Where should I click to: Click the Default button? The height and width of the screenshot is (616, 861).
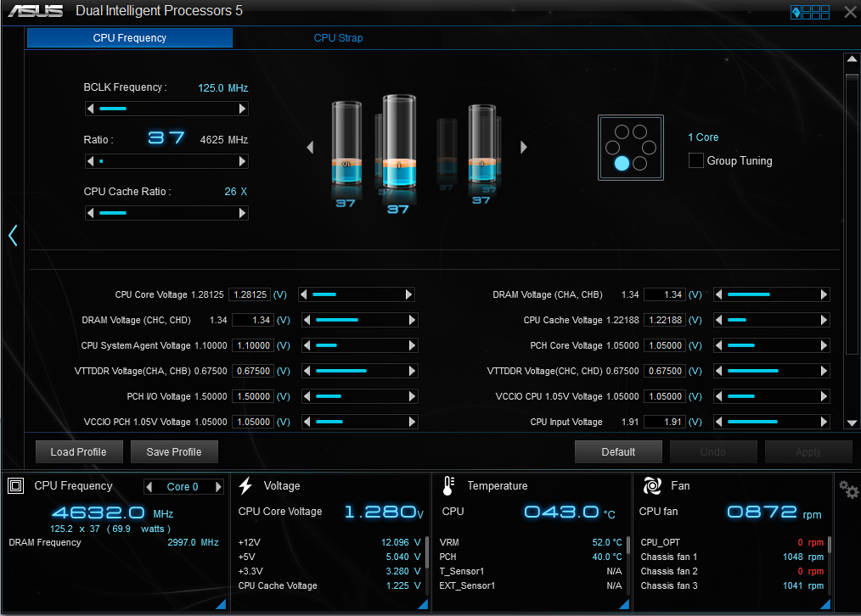pyautogui.click(x=618, y=452)
